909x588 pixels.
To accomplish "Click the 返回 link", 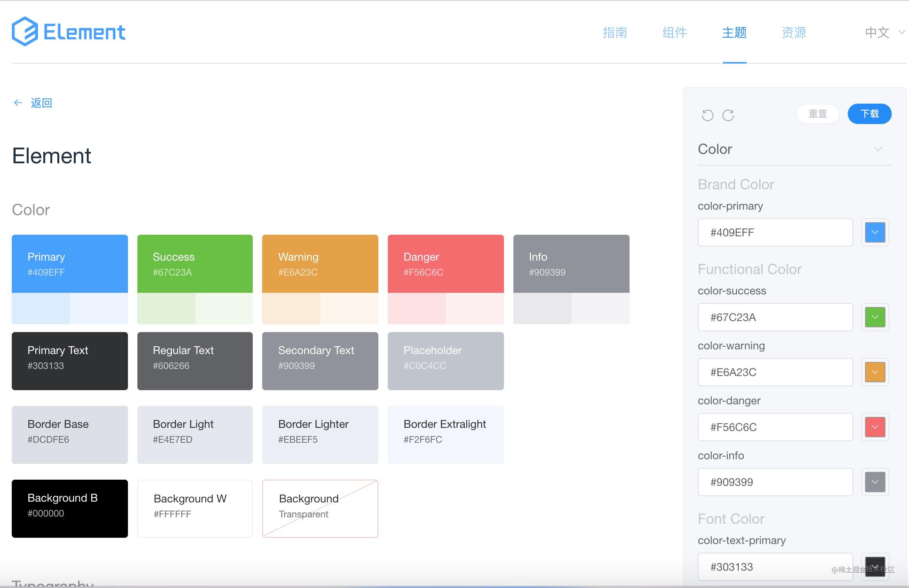I will 41,102.
